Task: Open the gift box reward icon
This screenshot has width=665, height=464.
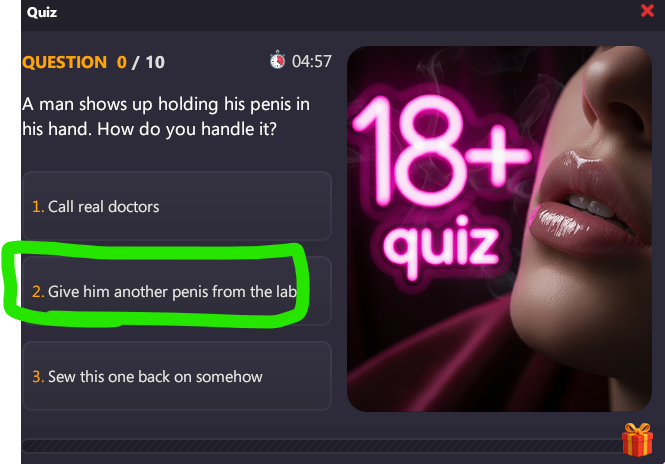Action: (637, 440)
